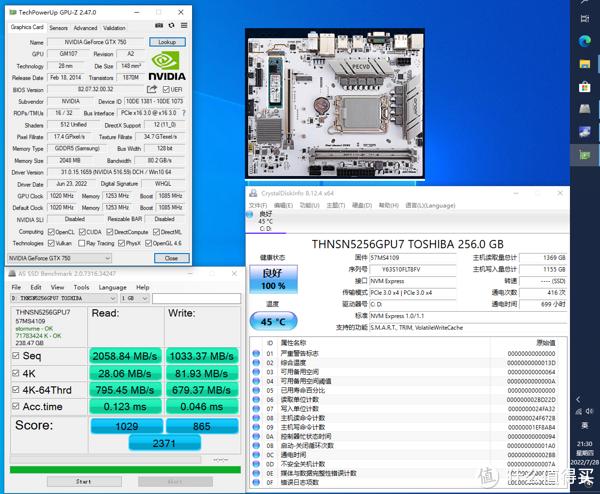This screenshot has width=600, height=494.
Task: Switch to the GPU-Z Validation tab
Action: pos(114,28)
